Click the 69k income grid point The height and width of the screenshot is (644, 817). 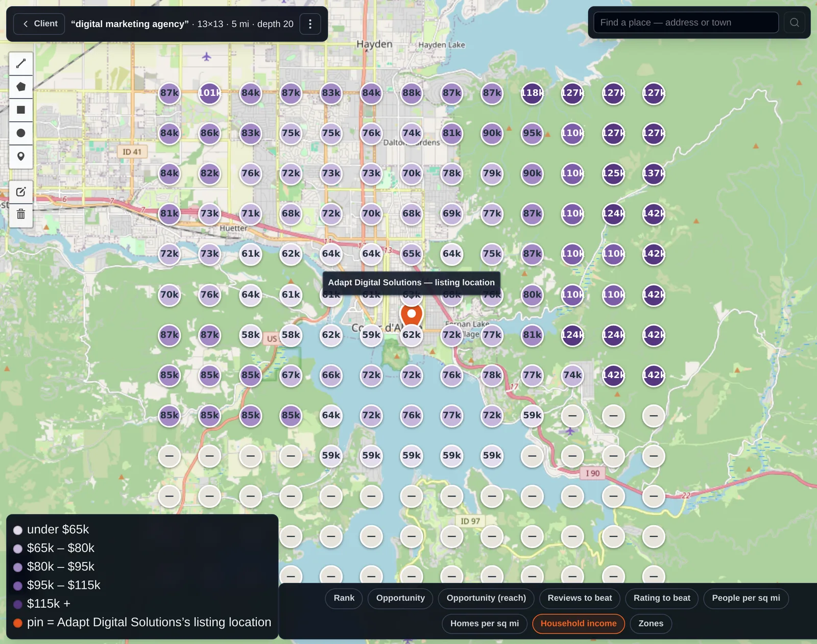452,214
